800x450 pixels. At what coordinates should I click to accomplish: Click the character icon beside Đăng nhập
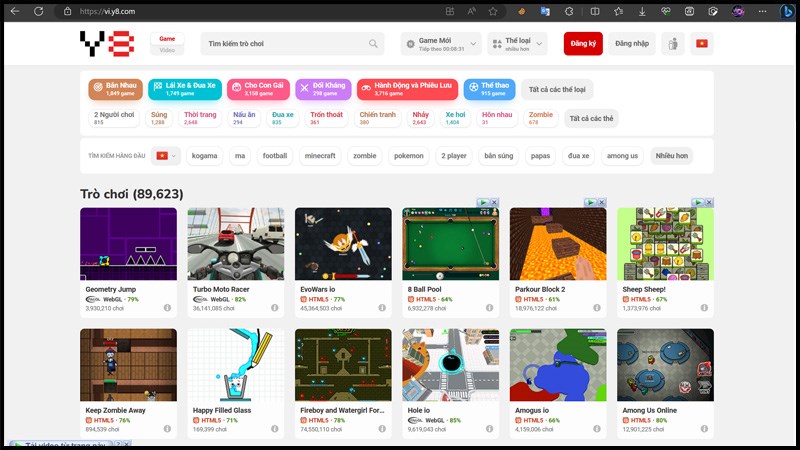pos(672,44)
